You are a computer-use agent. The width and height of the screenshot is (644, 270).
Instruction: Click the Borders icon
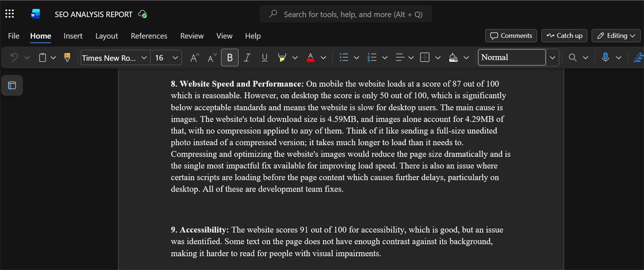pyautogui.click(x=425, y=57)
